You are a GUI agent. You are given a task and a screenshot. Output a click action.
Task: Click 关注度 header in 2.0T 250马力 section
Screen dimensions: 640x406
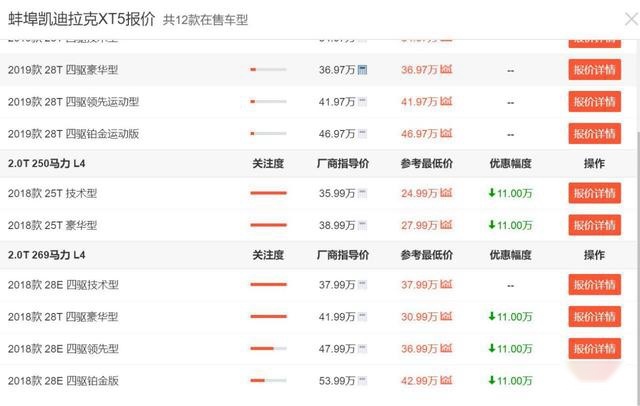click(268, 164)
